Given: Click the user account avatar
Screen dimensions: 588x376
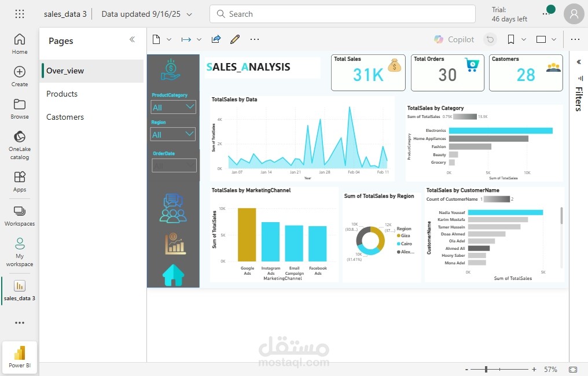Looking at the screenshot, I should (x=574, y=14).
